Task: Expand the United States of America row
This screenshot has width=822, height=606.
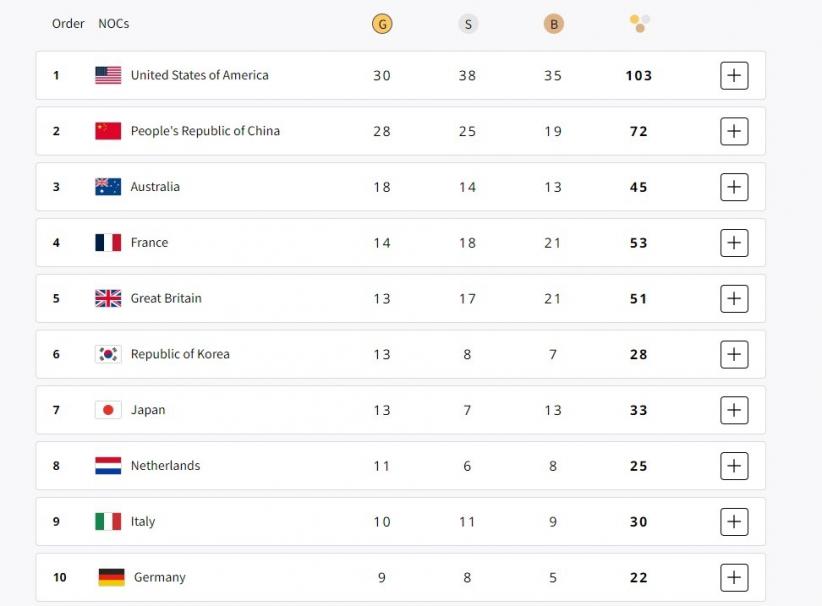Action: 734,75
